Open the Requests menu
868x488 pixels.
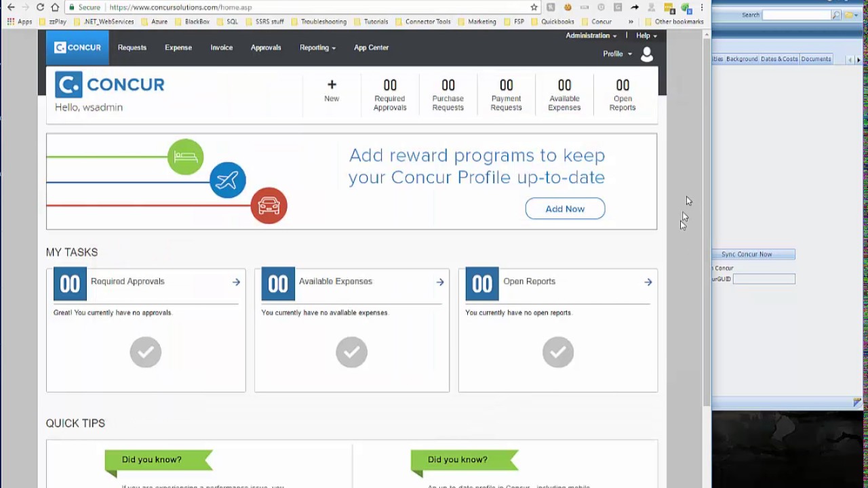click(132, 47)
